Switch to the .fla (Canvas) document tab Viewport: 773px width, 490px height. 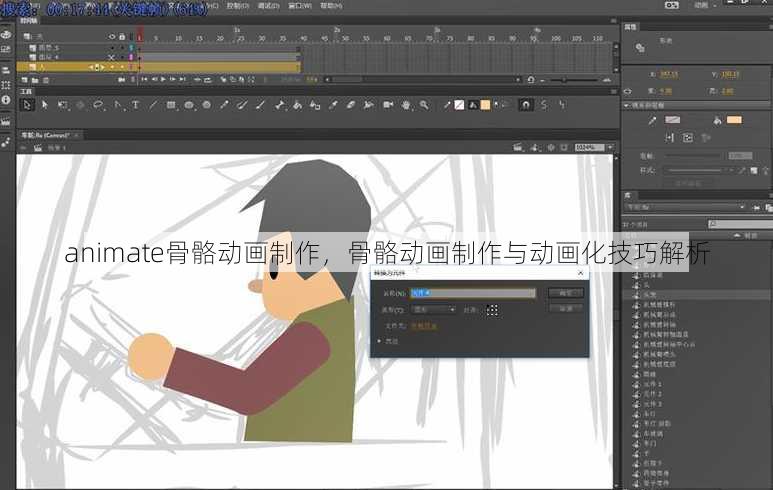click(x=45, y=135)
